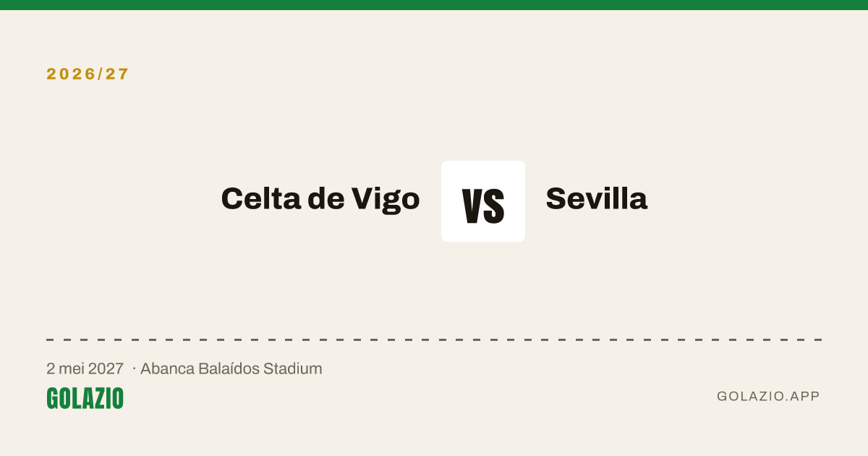
Task: Select the Celta de Vigo team name
Action: pyautogui.click(x=320, y=198)
